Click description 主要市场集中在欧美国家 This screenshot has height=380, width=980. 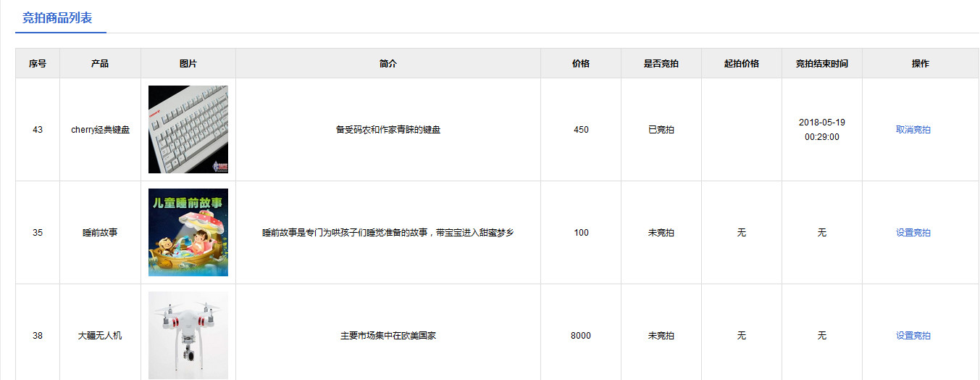[x=388, y=336]
